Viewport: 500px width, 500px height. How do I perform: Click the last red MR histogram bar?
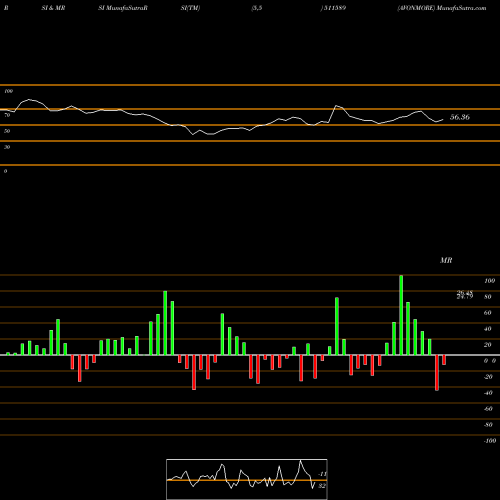(444, 360)
